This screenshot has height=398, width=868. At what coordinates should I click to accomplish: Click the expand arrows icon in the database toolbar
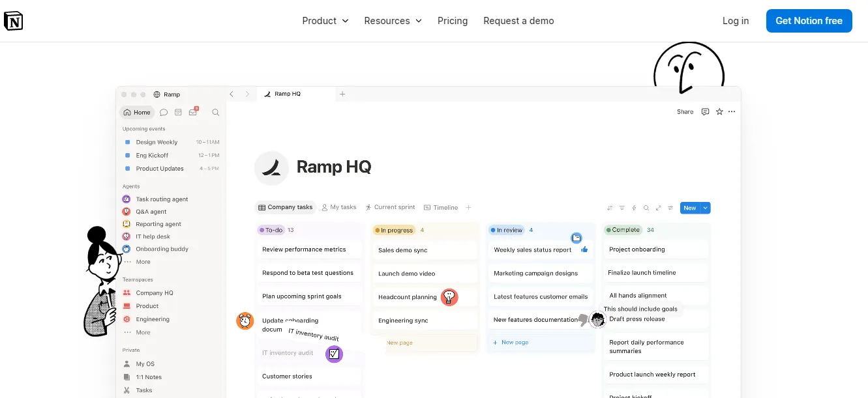pyautogui.click(x=659, y=208)
